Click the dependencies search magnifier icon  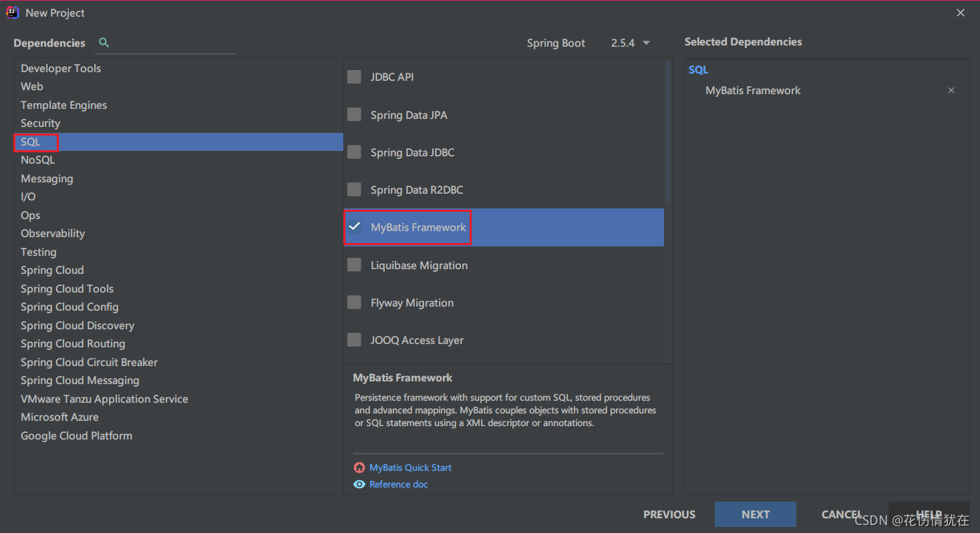[x=104, y=43]
